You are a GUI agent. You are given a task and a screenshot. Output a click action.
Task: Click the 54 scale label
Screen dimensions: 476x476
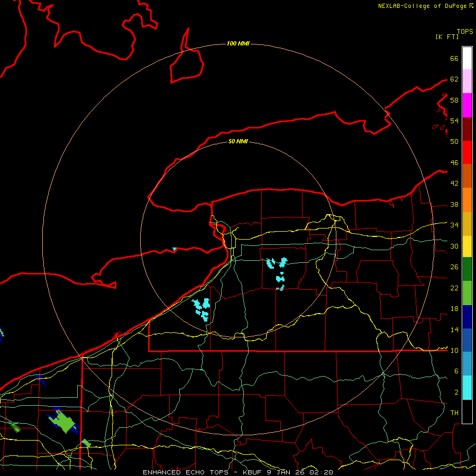[x=454, y=121]
